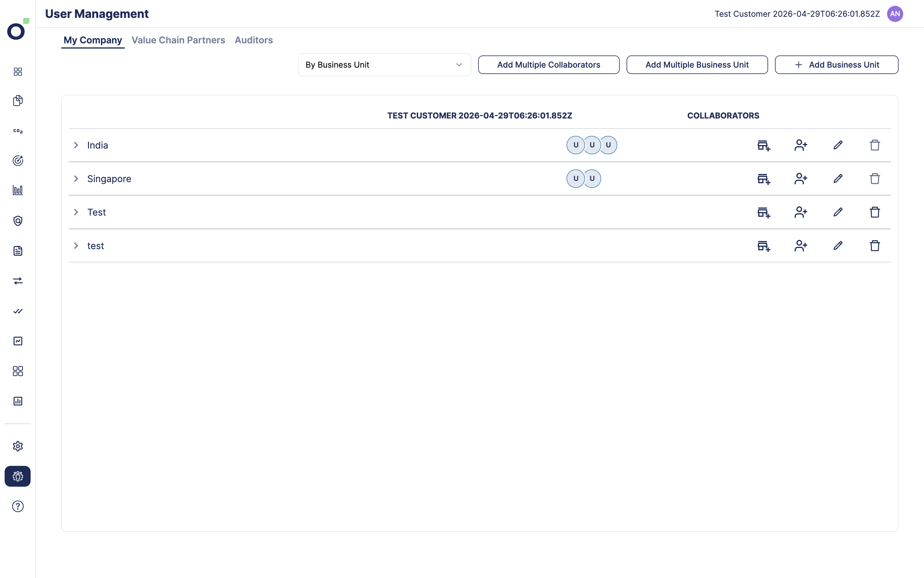Click the add sub-unit icon for Singapore
Image resolution: width=924 pixels, height=578 pixels.
pos(764,179)
